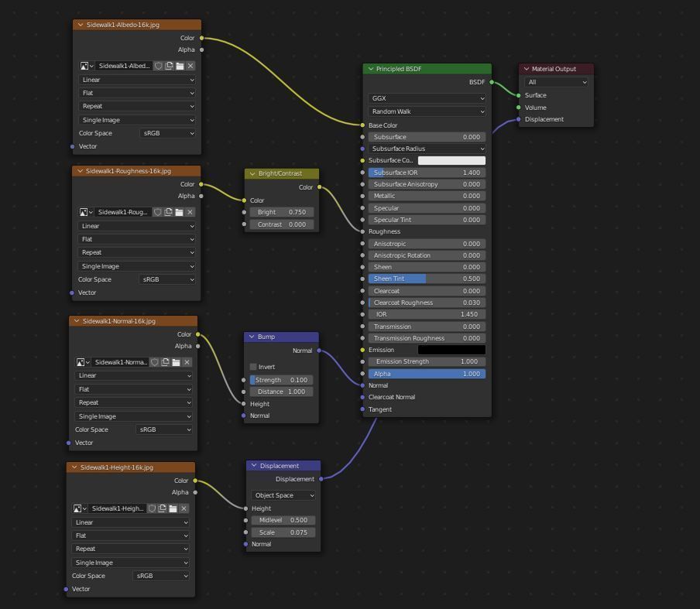
Task: Open image folder icon on Height node
Action: tap(173, 508)
